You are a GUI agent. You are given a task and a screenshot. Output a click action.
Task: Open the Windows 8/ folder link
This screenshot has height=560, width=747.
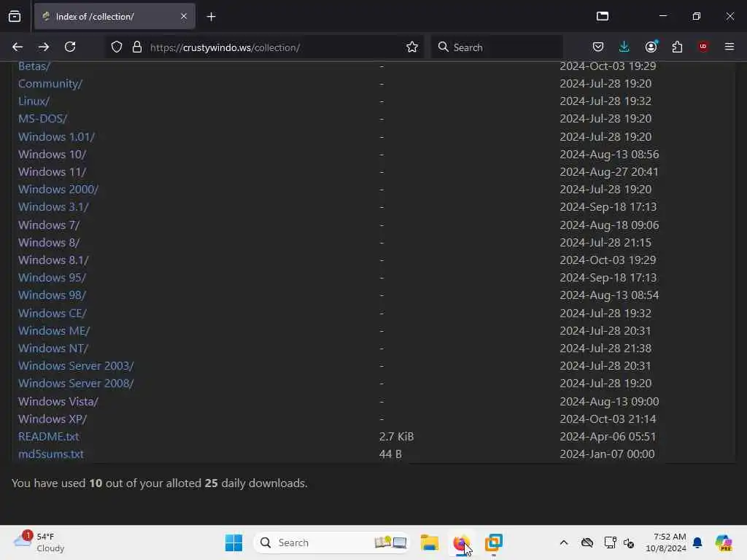click(49, 242)
